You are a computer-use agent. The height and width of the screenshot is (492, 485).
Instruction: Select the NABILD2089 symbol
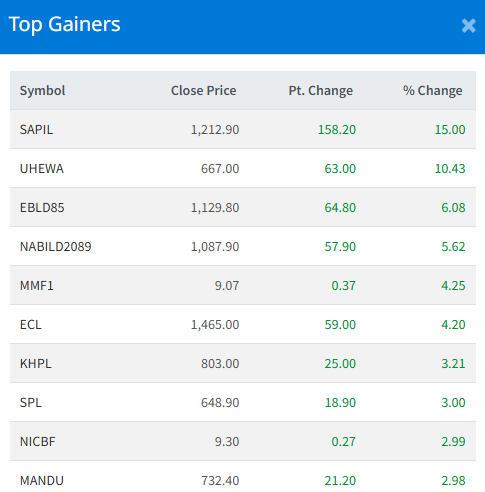pyautogui.click(x=56, y=246)
